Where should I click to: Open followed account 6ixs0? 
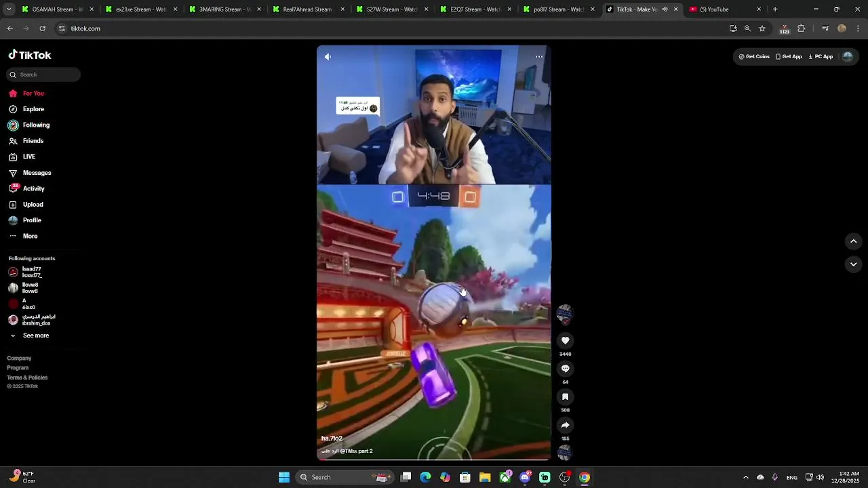pyautogui.click(x=22, y=304)
